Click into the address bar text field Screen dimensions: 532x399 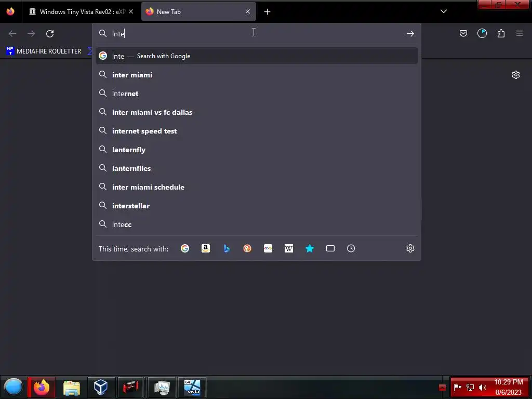[x=256, y=34]
